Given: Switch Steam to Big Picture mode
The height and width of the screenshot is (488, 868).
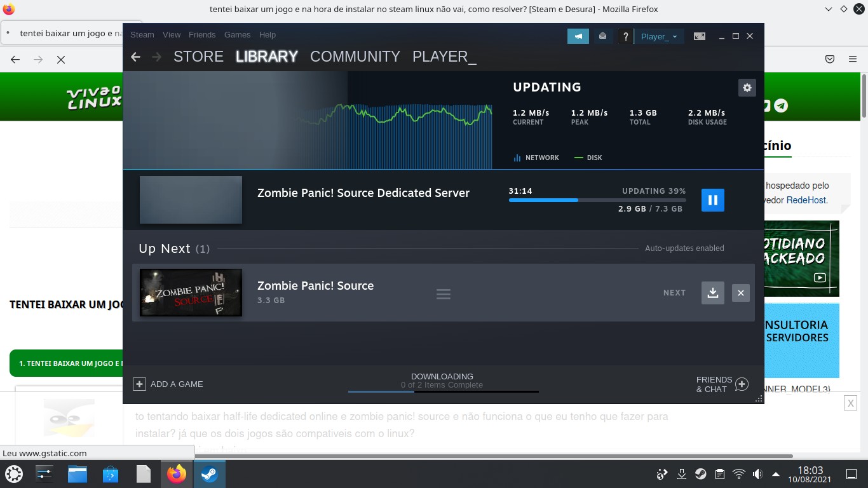Looking at the screenshot, I should click(x=700, y=36).
